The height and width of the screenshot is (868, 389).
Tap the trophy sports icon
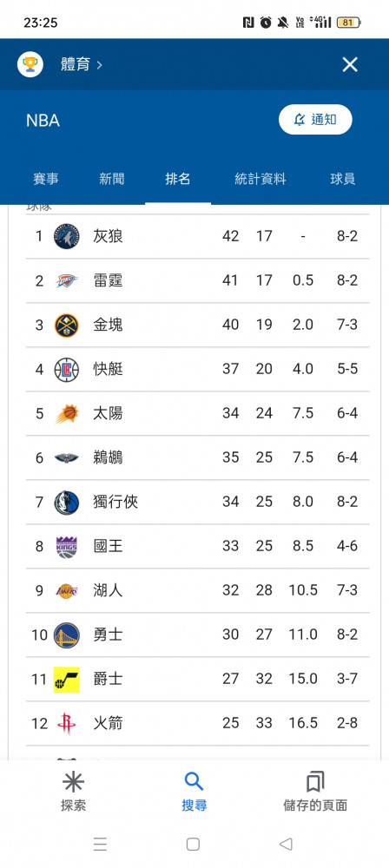tap(30, 65)
